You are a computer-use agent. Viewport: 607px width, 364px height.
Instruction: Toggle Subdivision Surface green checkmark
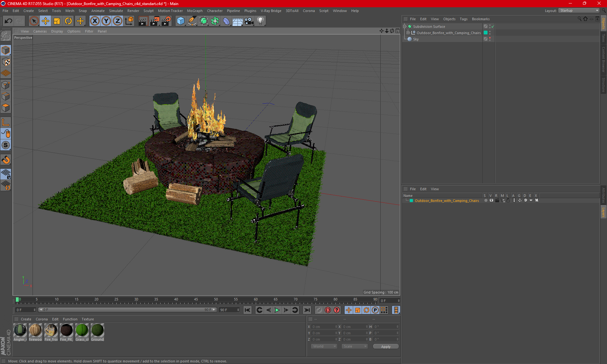[x=493, y=27]
